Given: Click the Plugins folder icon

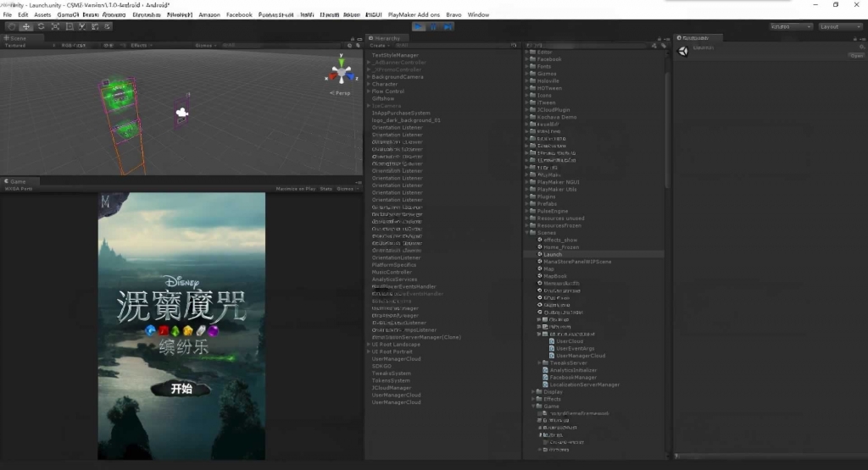Looking at the screenshot, I should click(532, 196).
